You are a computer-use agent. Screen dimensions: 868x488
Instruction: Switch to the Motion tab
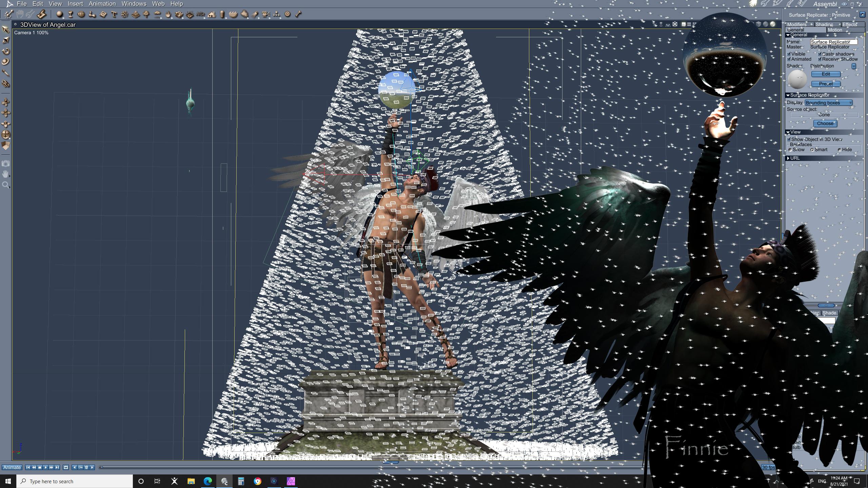835,30
